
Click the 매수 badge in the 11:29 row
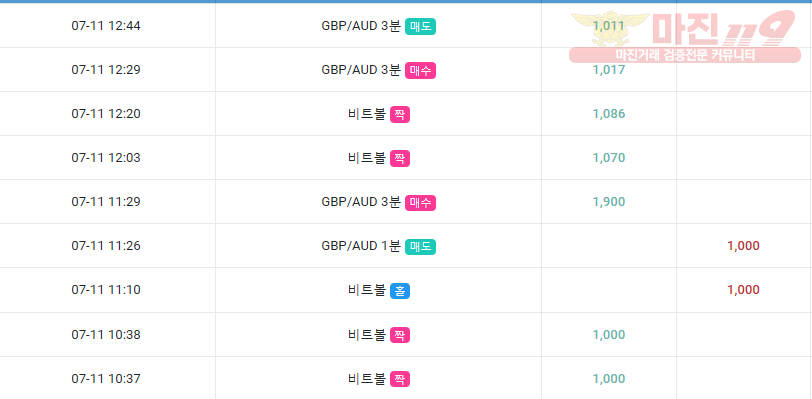pos(420,202)
